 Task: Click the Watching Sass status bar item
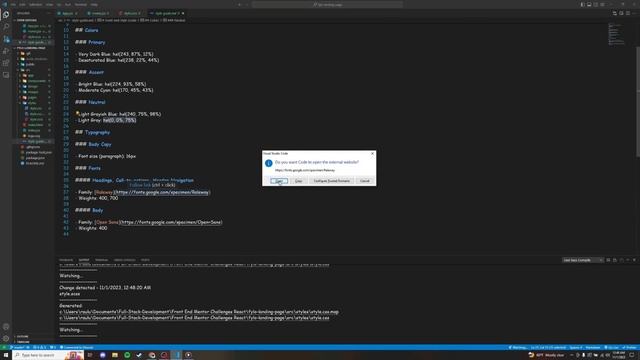pyautogui.click(x=518, y=348)
